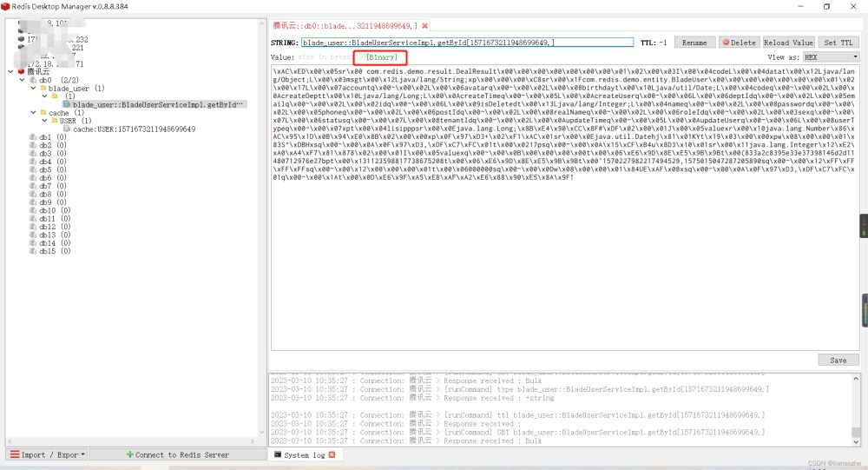Click Reload Value button

pos(788,43)
